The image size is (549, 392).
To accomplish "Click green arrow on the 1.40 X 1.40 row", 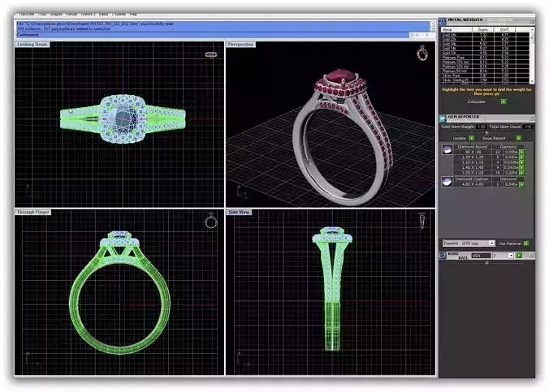I will (x=521, y=168).
